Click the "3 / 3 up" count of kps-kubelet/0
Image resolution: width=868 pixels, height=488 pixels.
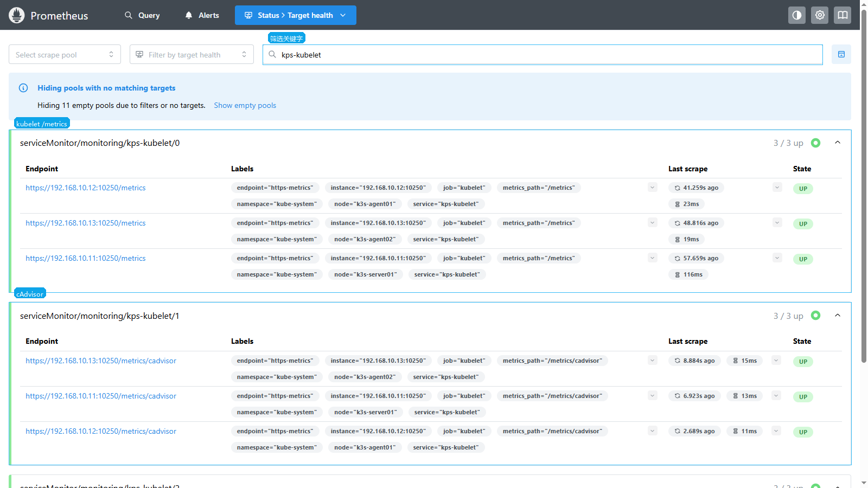(x=788, y=143)
